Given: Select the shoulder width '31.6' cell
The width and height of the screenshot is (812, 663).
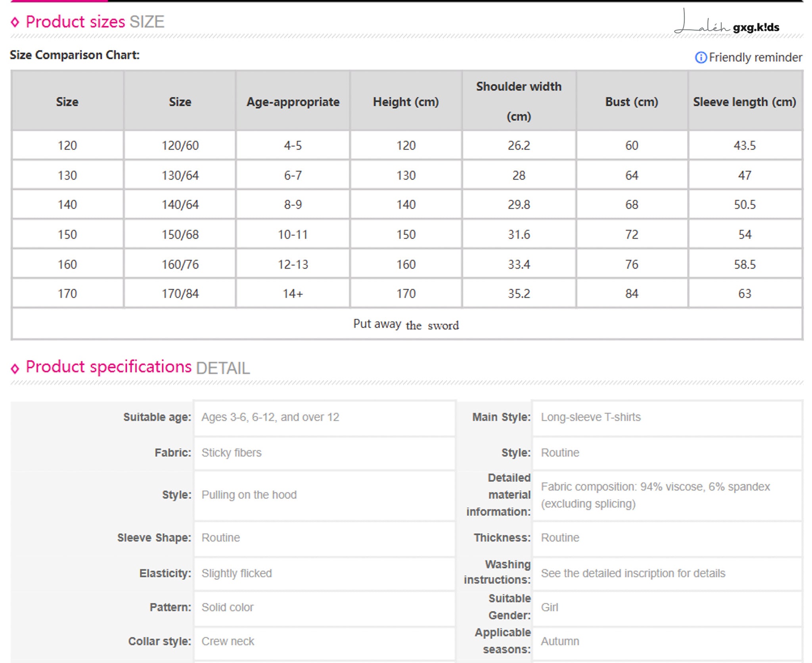Looking at the screenshot, I should point(519,234).
